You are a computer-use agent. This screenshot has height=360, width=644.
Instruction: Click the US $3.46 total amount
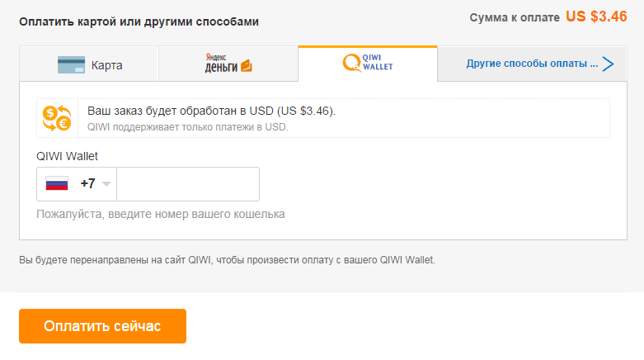(x=596, y=17)
